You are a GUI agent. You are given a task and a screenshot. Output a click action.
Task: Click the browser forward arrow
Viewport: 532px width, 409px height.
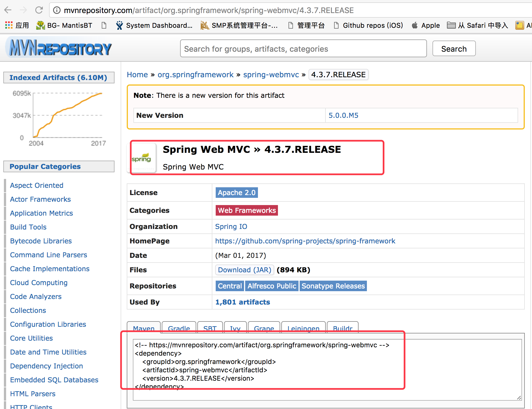click(24, 10)
